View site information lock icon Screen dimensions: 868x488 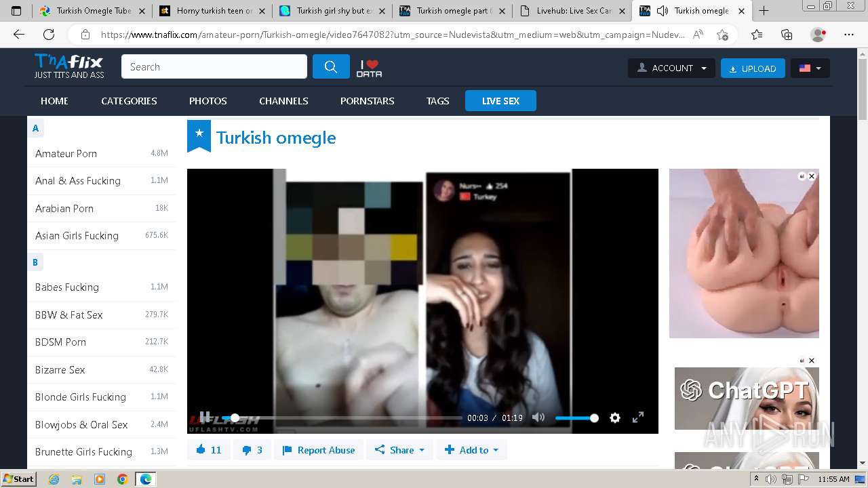tap(85, 35)
